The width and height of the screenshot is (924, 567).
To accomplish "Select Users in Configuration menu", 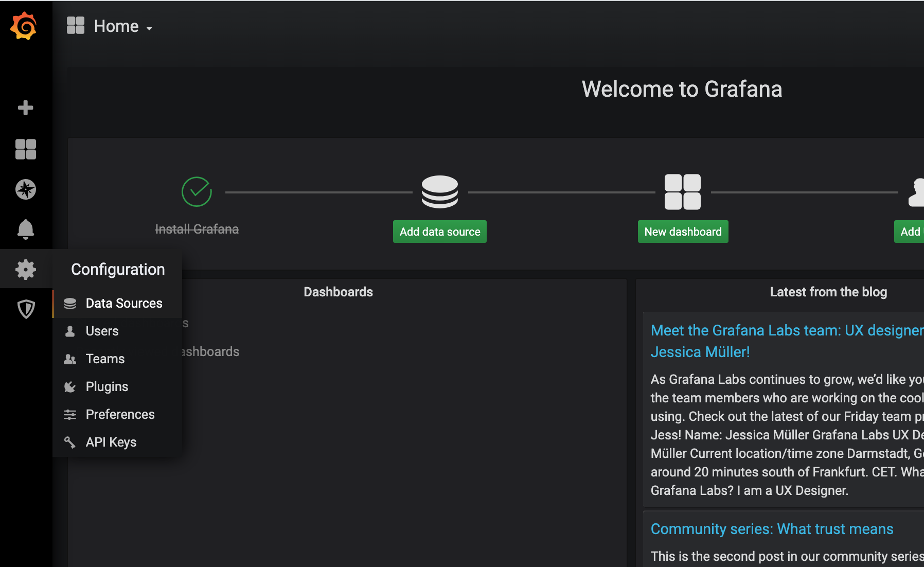I will [x=117, y=331].
